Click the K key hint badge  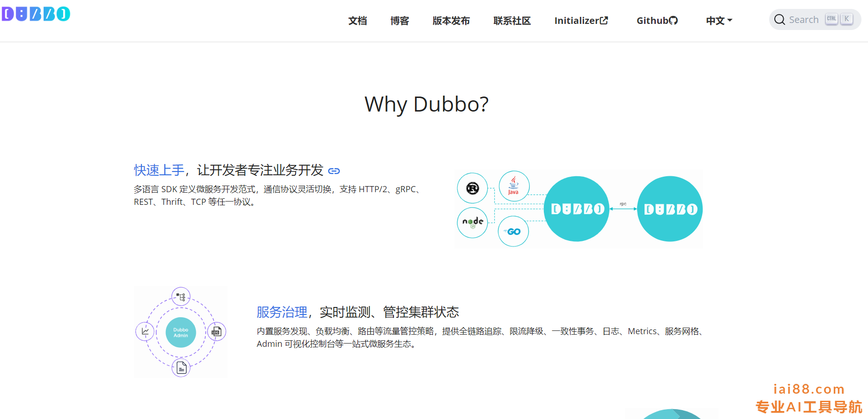coord(847,19)
